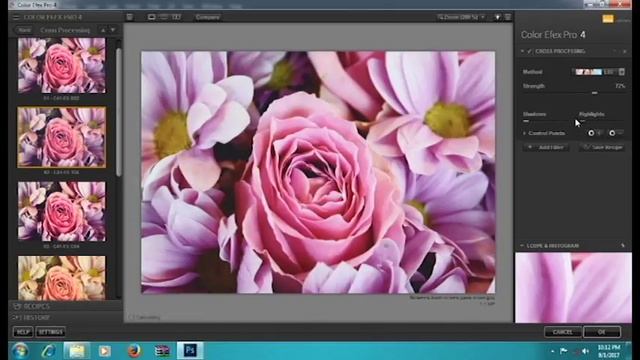640x360 pixels.
Task: Remove Cross Processing filter with X icon
Action: pos(624,52)
